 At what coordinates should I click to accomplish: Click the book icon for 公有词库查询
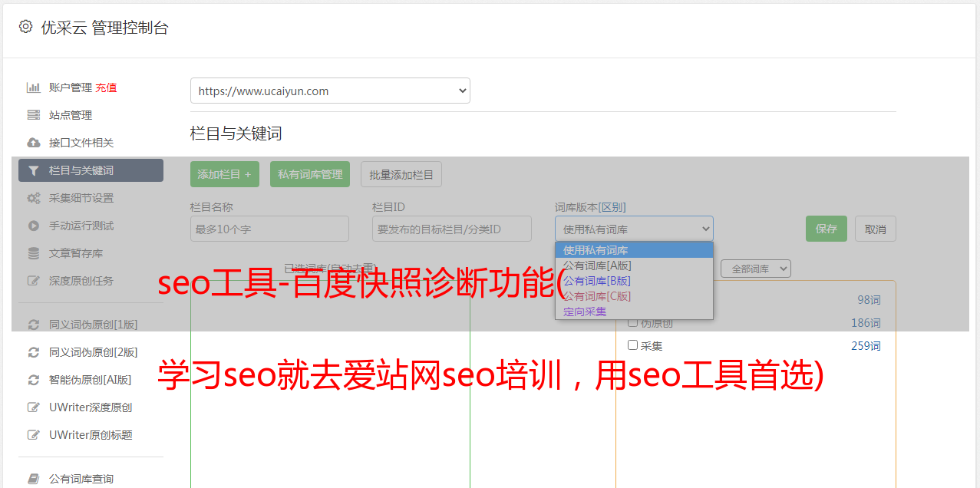tap(33, 479)
